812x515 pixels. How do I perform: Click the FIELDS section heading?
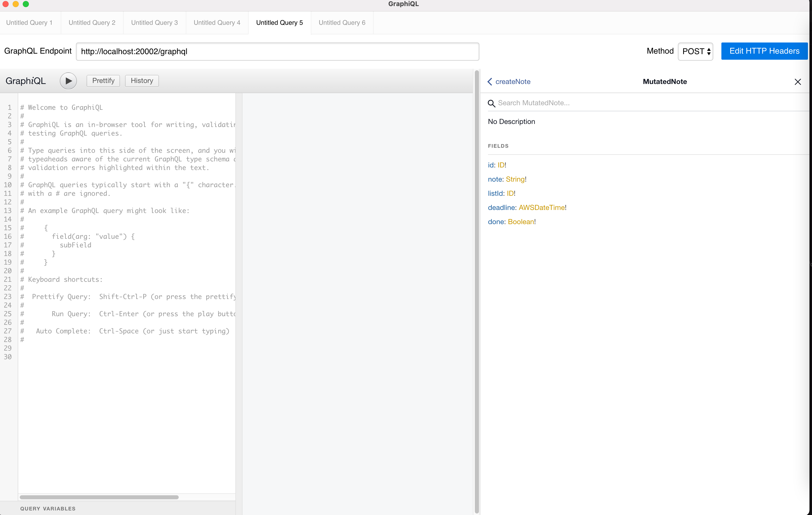click(498, 146)
